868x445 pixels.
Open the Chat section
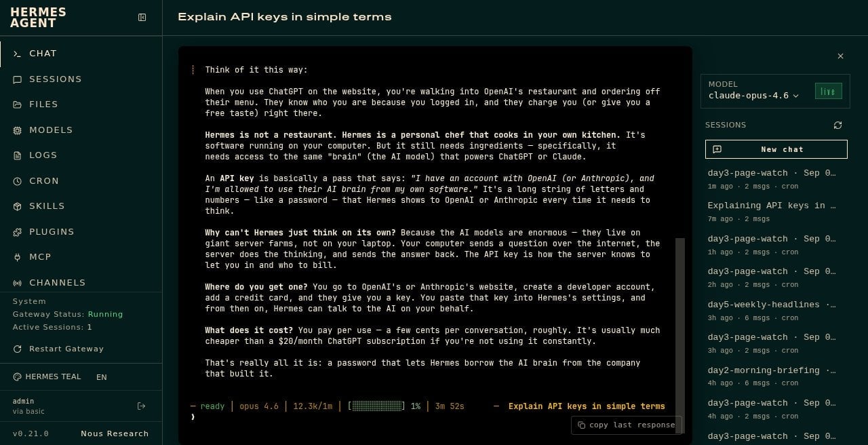coord(81,54)
